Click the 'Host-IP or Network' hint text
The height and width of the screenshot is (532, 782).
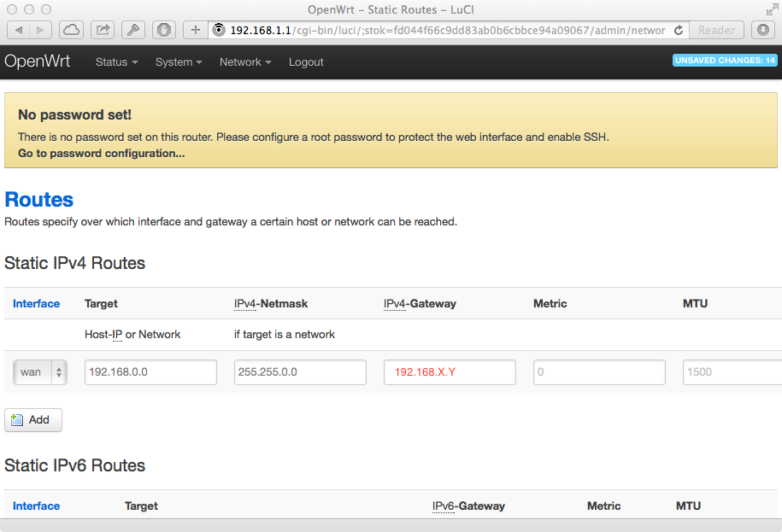pyautogui.click(x=132, y=335)
